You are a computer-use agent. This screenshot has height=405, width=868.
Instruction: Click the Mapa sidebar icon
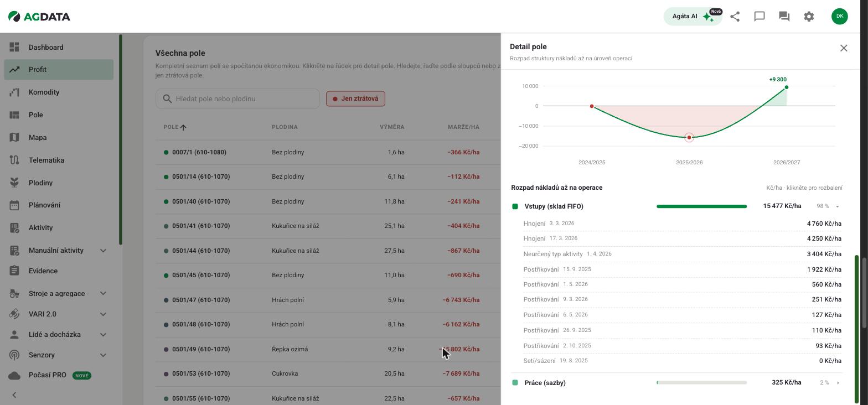pos(14,137)
